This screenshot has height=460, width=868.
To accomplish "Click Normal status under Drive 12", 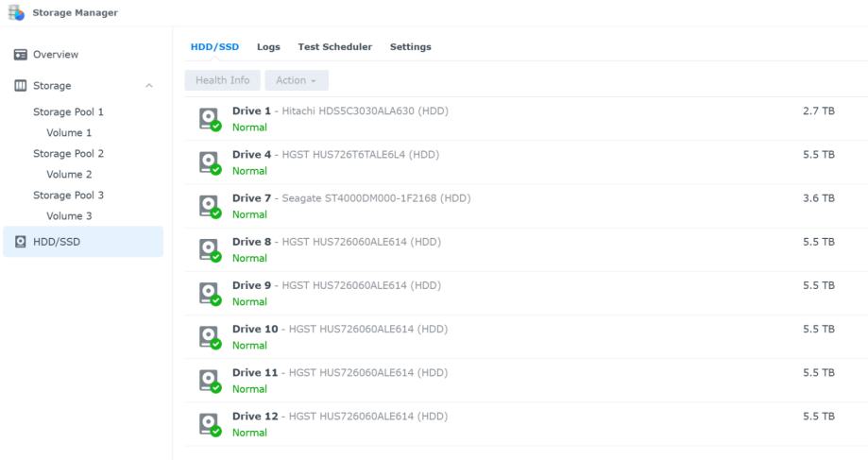I will tap(249, 433).
